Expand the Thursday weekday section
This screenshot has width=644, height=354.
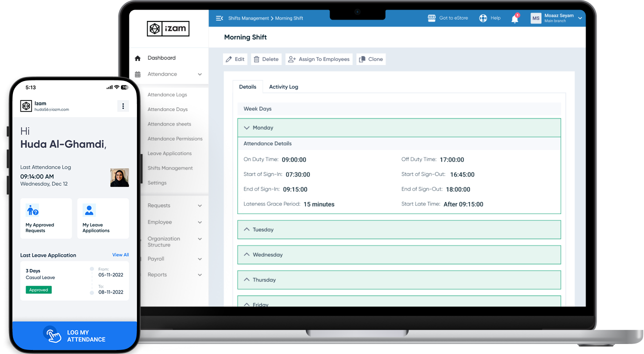[246, 280]
